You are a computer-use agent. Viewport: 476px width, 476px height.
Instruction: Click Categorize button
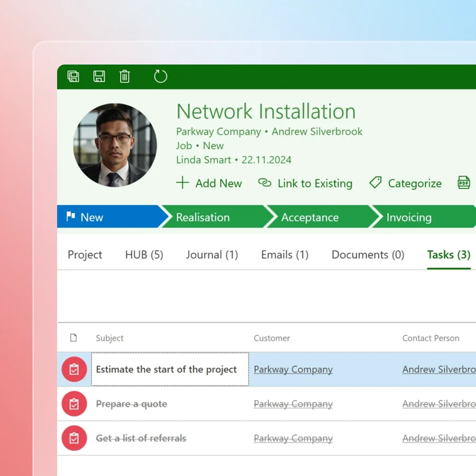click(405, 183)
